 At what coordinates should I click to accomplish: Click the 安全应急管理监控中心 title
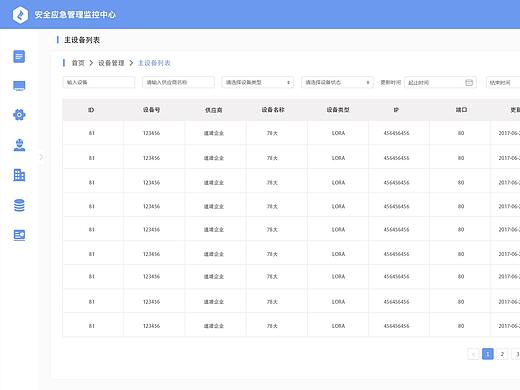tap(75, 15)
